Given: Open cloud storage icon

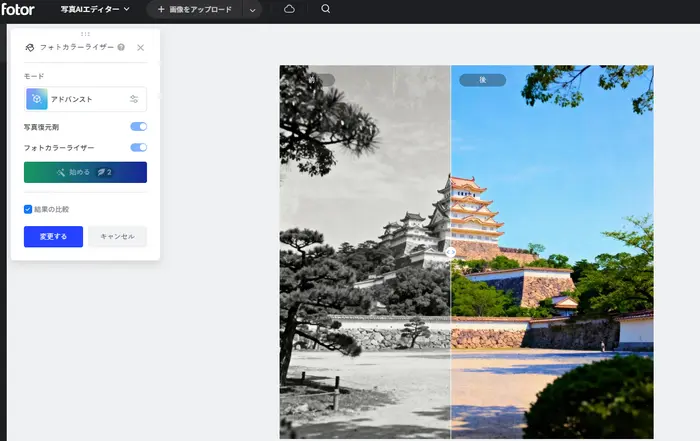Looking at the screenshot, I should (289, 9).
